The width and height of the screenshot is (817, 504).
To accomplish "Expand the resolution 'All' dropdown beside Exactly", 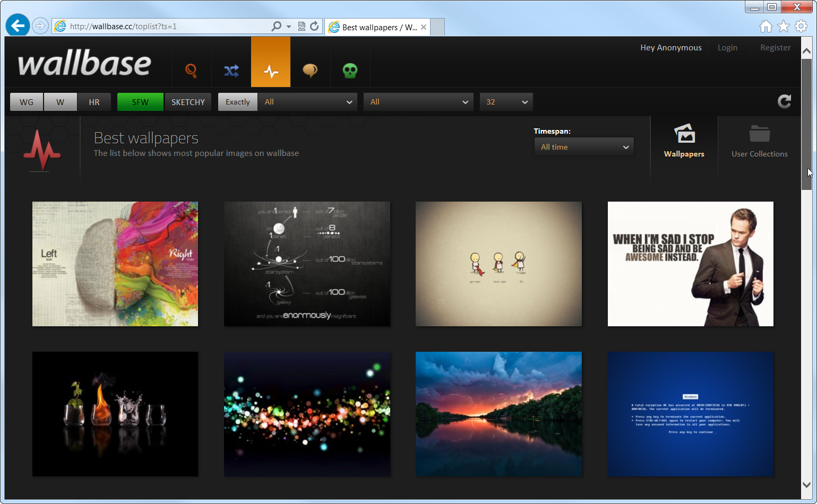I will 307,102.
